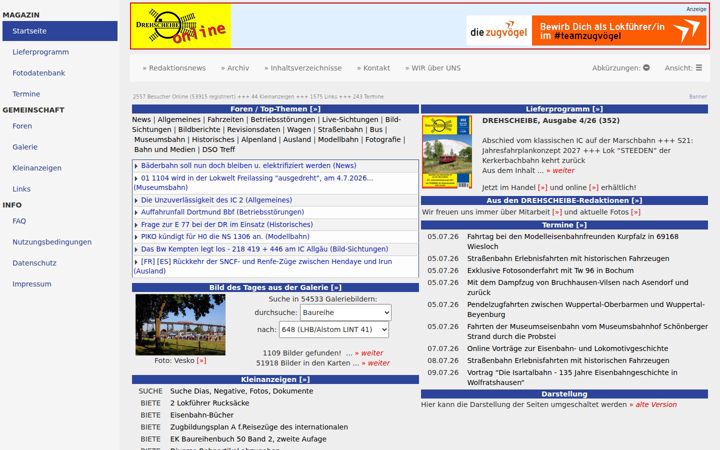Toggle the Abkürzungen circle icon
This screenshot has height=450, width=720.
(646, 68)
